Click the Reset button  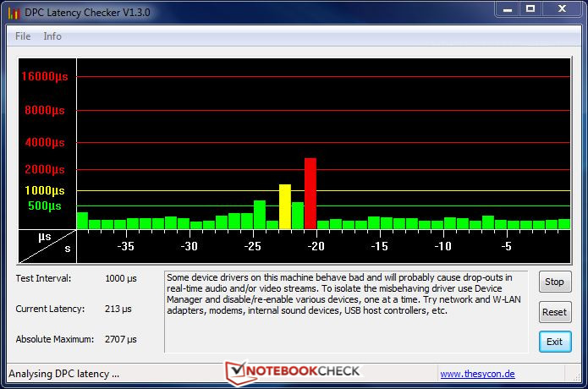click(x=555, y=312)
